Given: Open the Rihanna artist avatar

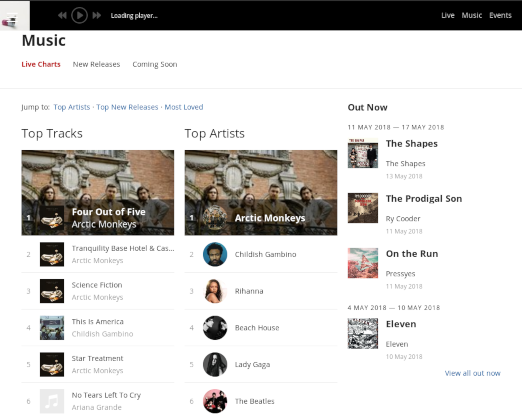Looking at the screenshot, I should pos(215,291).
